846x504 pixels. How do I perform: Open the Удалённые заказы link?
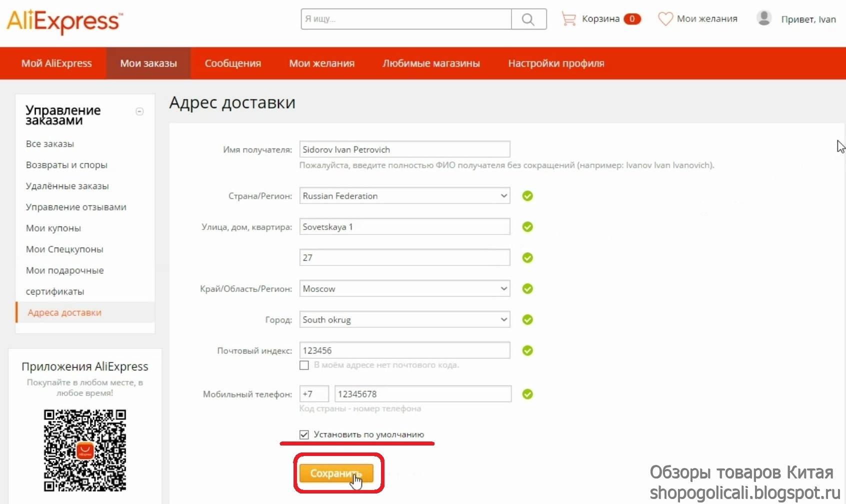[x=67, y=186]
